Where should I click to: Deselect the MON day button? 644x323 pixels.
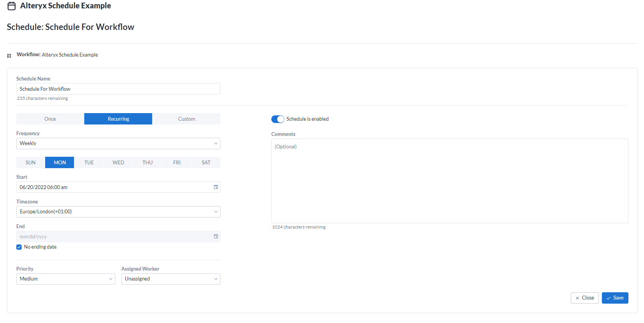pos(60,162)
